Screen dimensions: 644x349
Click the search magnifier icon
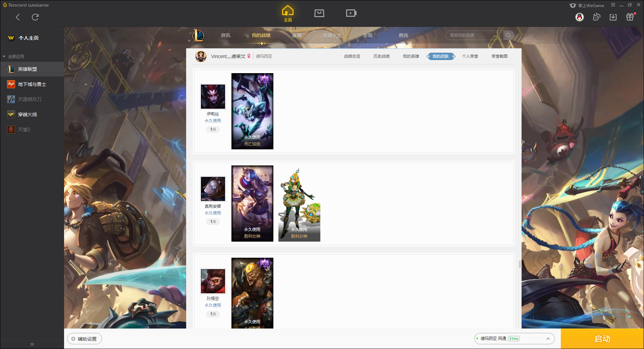(x=508, y=35)
